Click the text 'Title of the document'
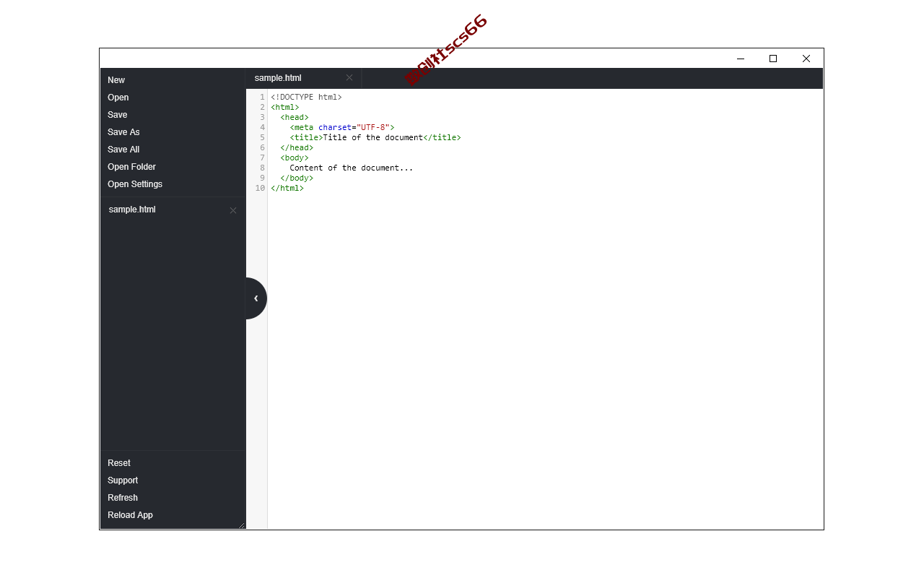Image resolution: width=924 pixels, height=578 pixels. (x=373, y=137)
